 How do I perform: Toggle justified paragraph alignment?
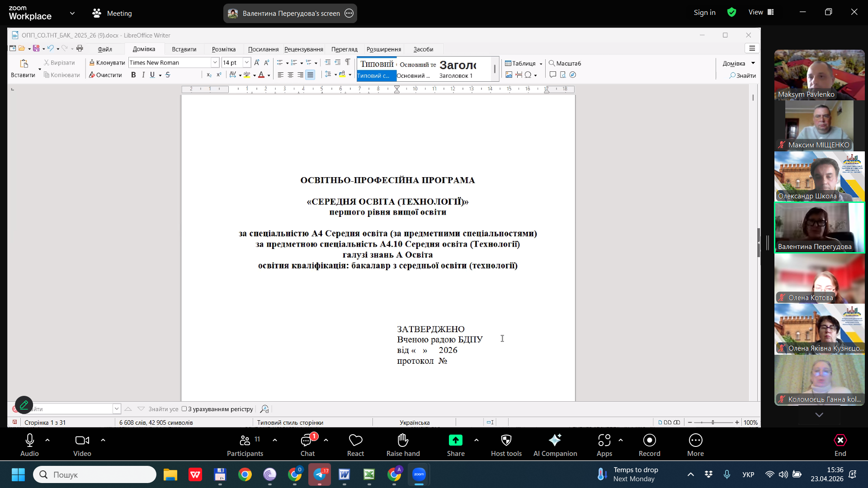pyautogui.click(x=310, y=75)
